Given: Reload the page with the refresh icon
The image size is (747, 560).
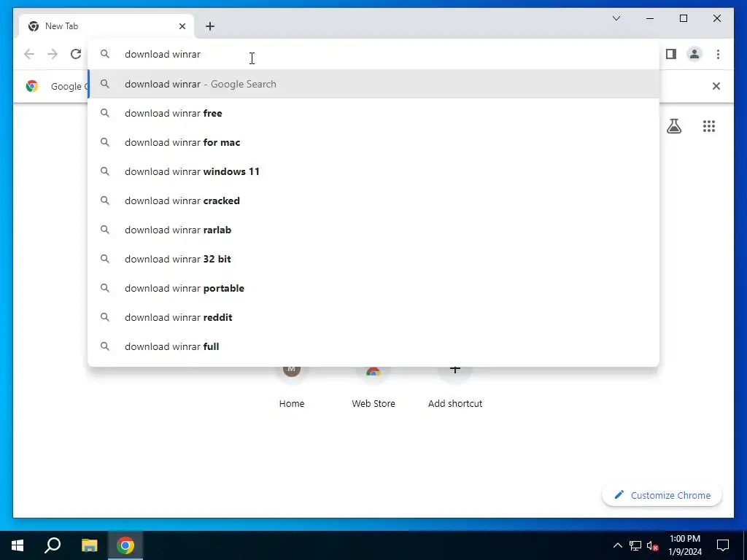Looking at the screenshot, I should tap(76, 54).
